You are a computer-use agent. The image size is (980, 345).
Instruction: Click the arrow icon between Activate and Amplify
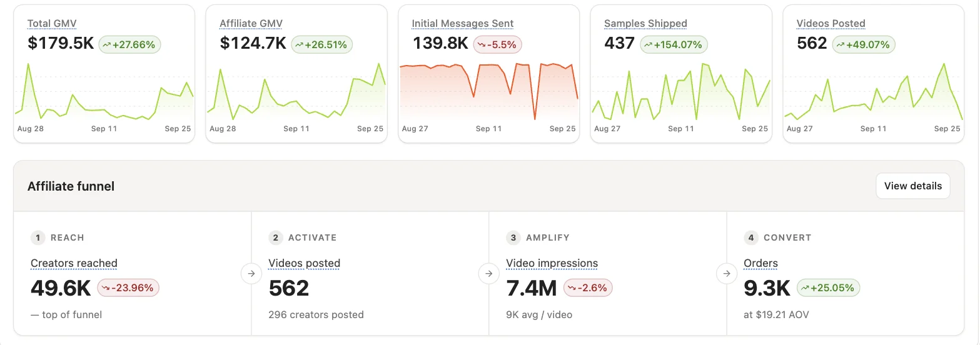pyautogui.click(x=489, y=273)
